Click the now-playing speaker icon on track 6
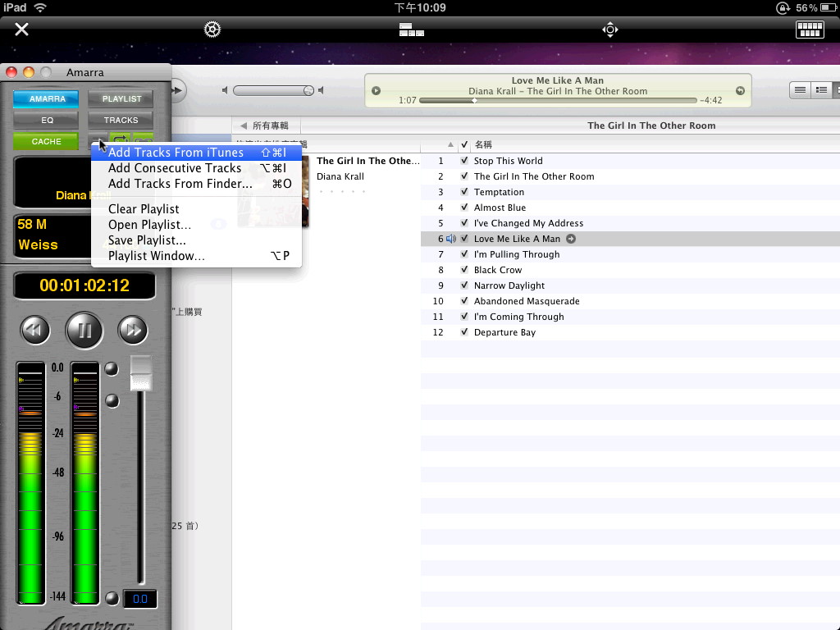 (x=451, y=239)
